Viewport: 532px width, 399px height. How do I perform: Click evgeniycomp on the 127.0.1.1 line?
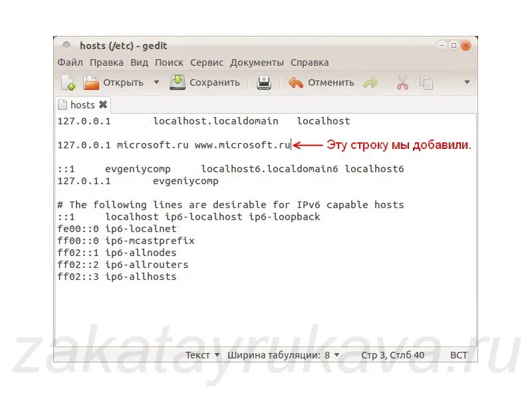(186, 181)
